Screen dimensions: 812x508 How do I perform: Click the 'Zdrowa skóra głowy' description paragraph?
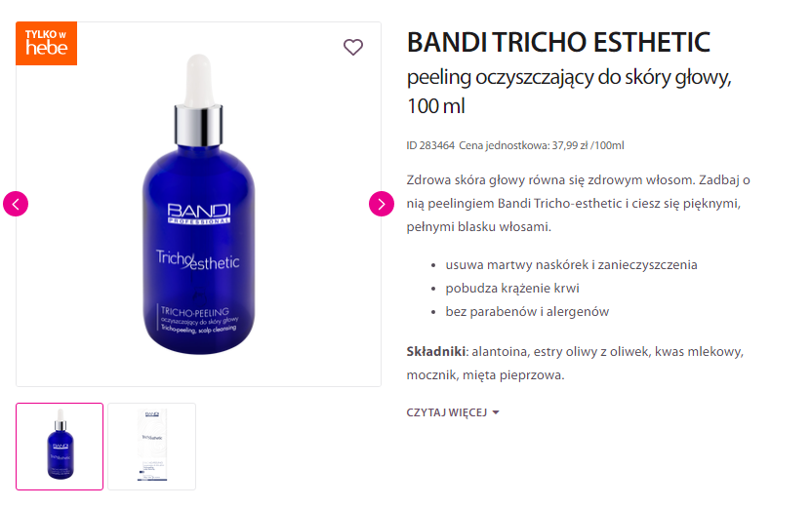coord(579,204)
